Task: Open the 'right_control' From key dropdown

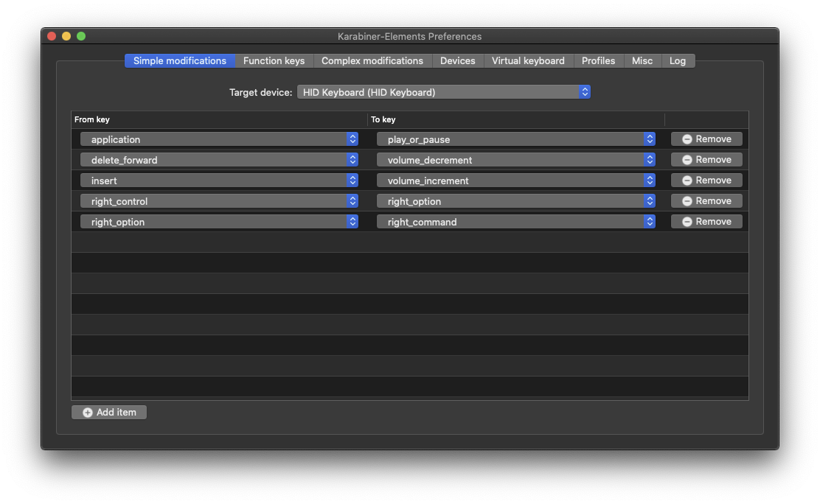Action: tap(219, 201)
